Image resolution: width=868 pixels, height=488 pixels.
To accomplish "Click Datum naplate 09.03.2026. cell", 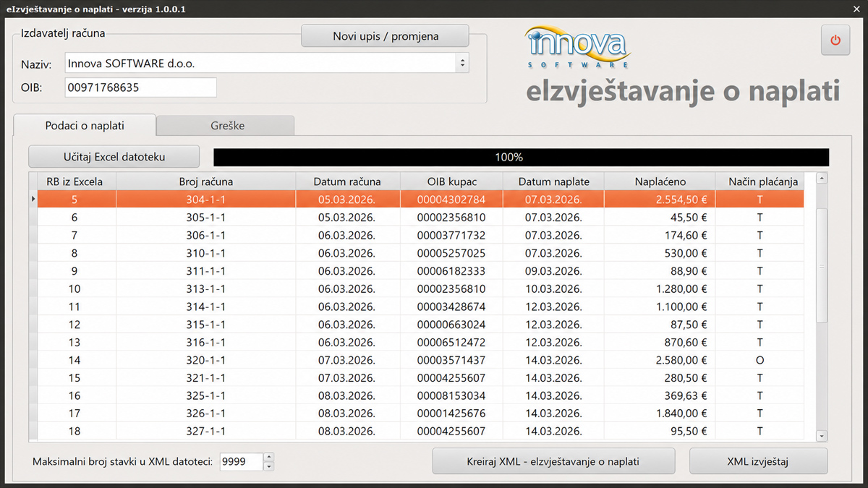I will click(553, 271).
